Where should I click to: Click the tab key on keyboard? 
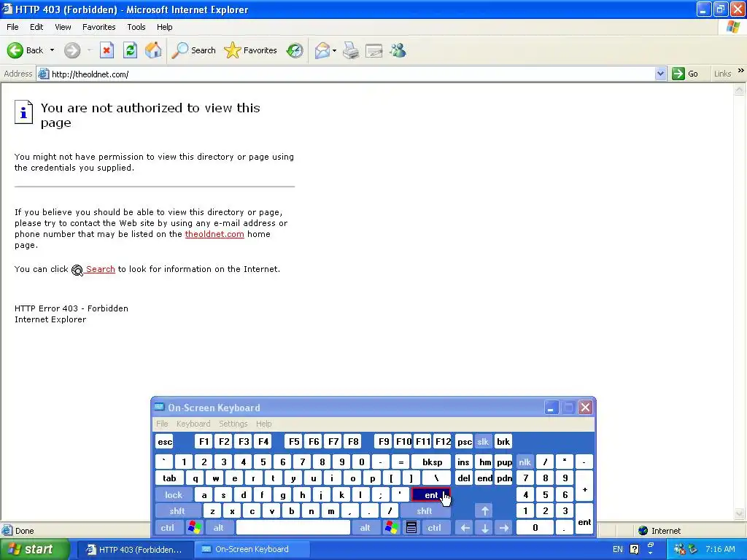[x=169, y=478]
